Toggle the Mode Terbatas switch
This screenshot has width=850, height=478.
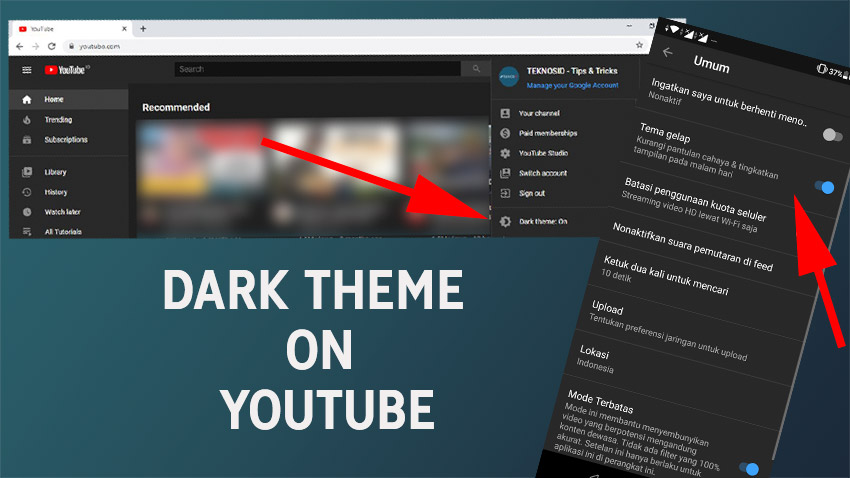(x=749, y=468)
